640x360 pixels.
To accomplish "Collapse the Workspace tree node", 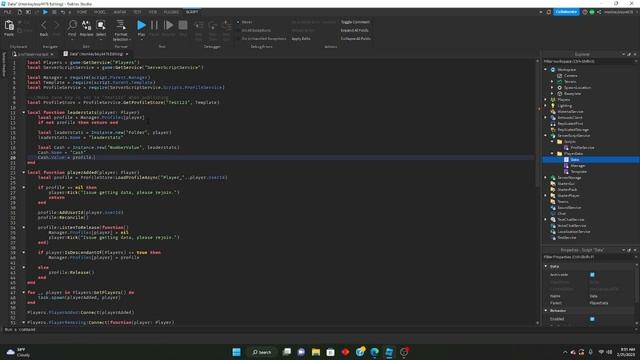I will (x=546, y=70).
